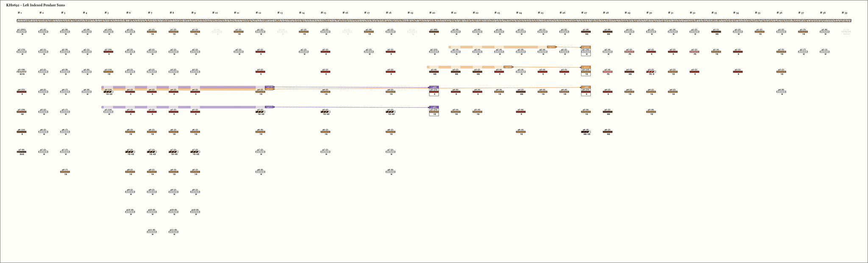
Task: Click the #20 column header
Action: tap(432, 13)
